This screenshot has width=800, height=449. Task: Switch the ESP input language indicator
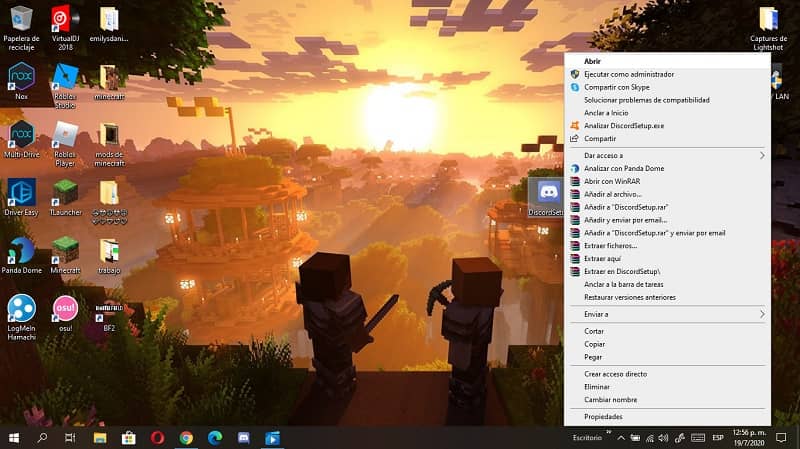(718, 438)
